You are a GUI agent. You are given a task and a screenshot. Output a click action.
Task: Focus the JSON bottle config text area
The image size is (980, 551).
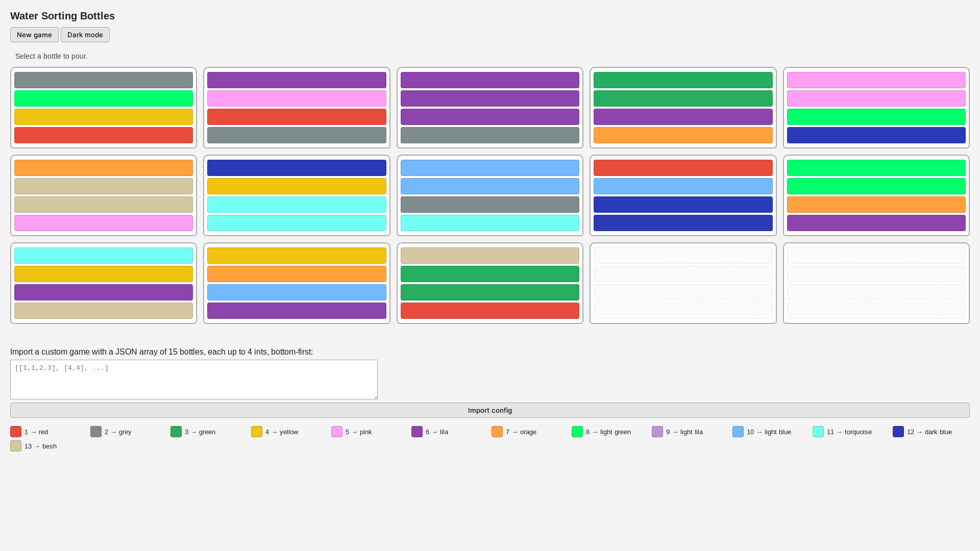[x=194, y=379]
